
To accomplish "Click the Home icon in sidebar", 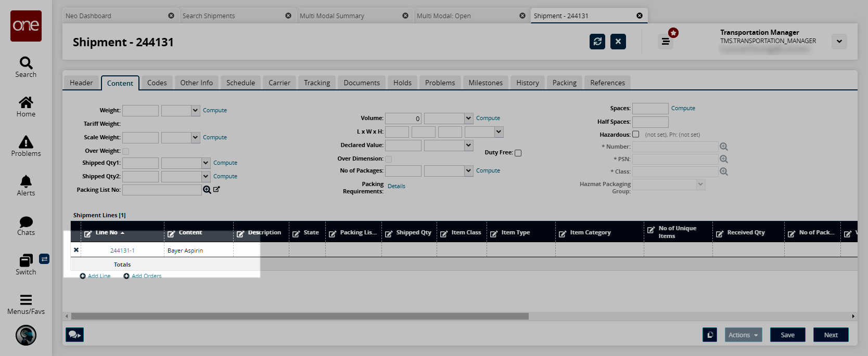I will [x=26, y=102].
